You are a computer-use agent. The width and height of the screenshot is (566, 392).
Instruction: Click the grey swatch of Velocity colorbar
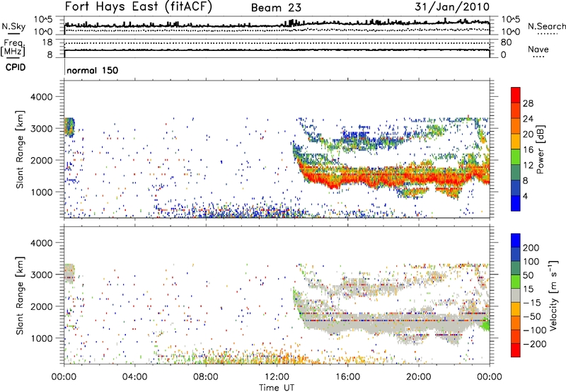[516, 296]
